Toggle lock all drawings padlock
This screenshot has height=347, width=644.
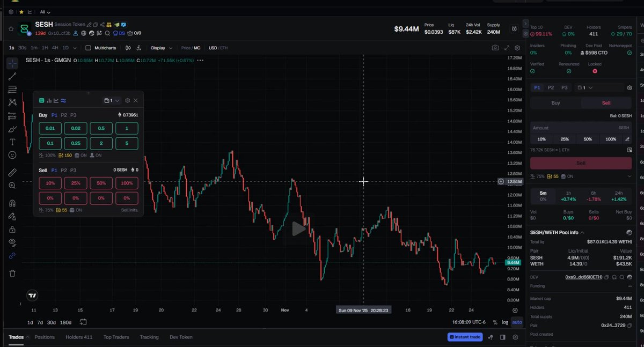pyautogui.click(x=12, y=229)
